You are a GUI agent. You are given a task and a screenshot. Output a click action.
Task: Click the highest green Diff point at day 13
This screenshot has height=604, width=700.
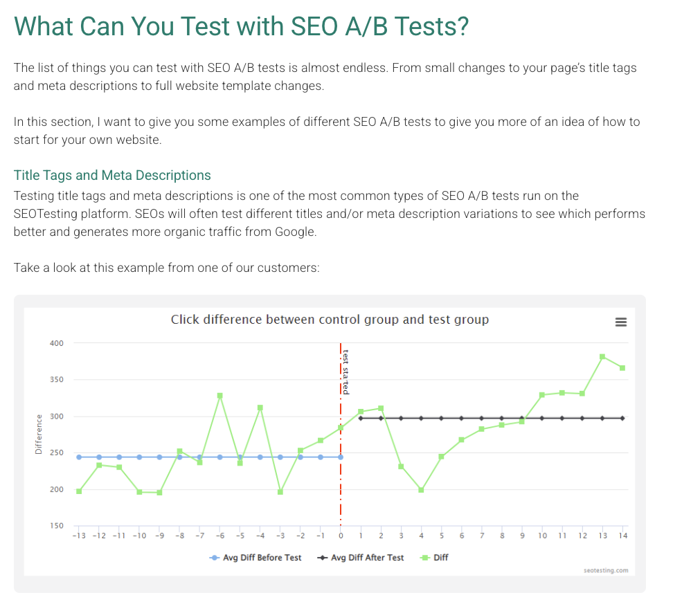(x=602, y=356)
